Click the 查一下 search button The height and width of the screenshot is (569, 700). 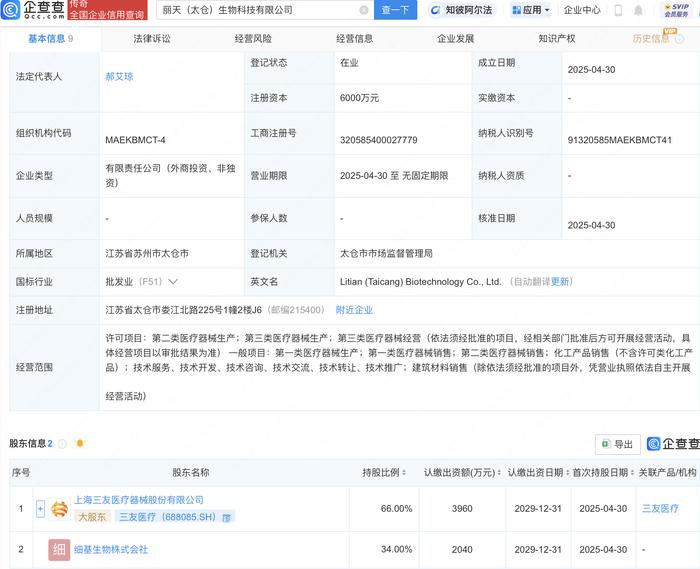[x=395, y=10]
